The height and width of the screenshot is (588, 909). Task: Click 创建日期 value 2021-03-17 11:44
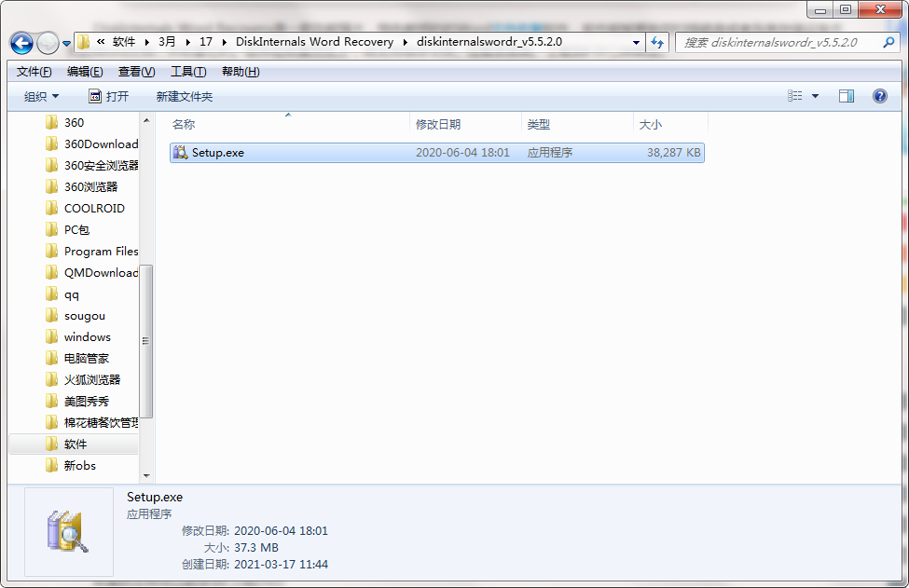click(282, 565)
